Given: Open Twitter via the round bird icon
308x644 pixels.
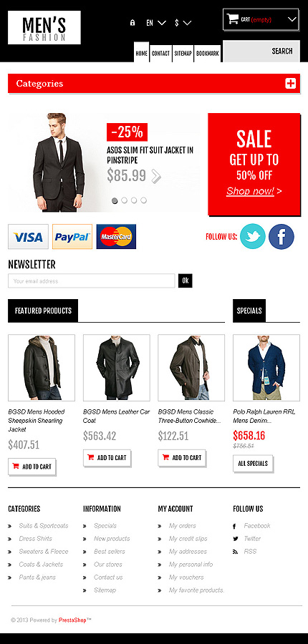Looking at the screenshot, I should (x=252, y=236).
